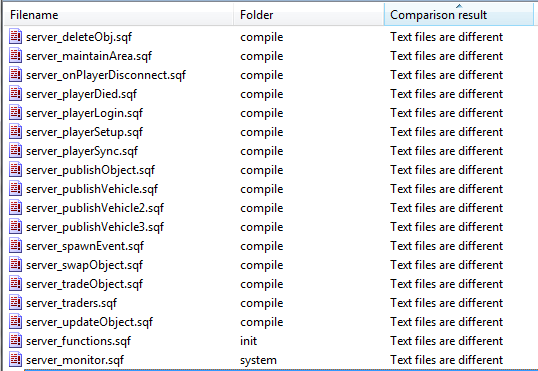Click the init folder cell for server_functions.sqf
The image size is (538, 371).
pyautogui.click(x=248, y=341)
